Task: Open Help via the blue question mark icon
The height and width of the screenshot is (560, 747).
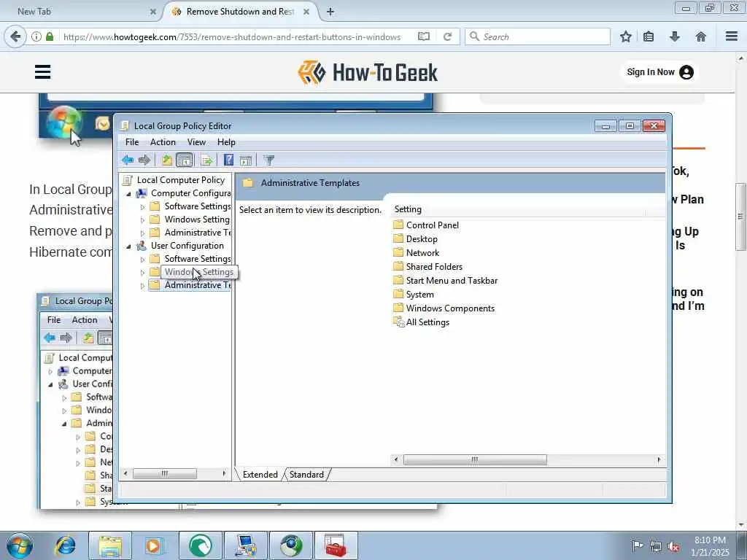Action: 228,160
